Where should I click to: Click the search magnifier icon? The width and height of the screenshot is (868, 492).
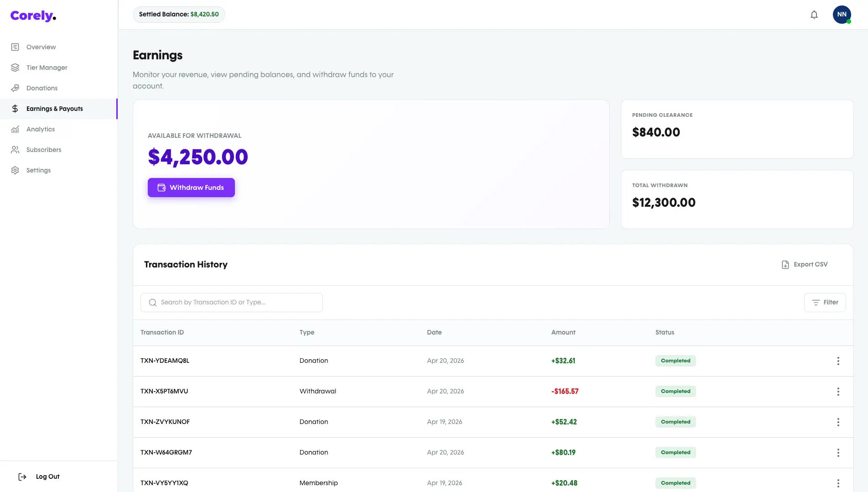click(153, 303)
